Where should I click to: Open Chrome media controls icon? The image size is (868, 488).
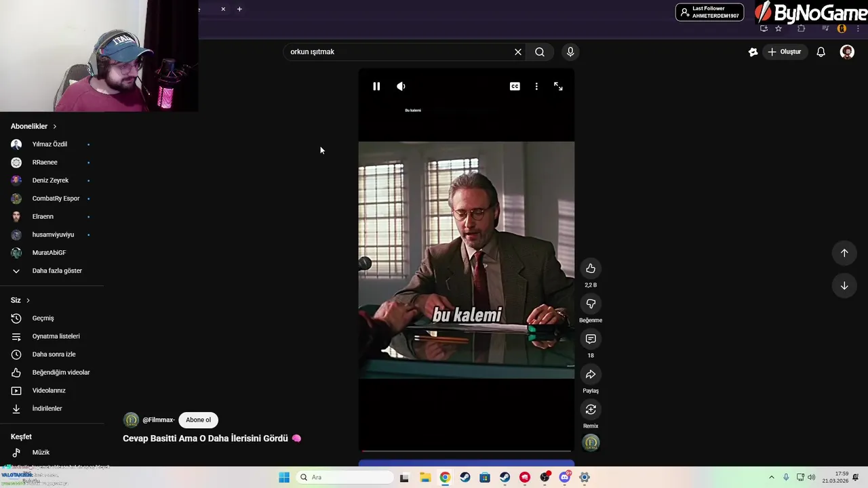point(825,28)
